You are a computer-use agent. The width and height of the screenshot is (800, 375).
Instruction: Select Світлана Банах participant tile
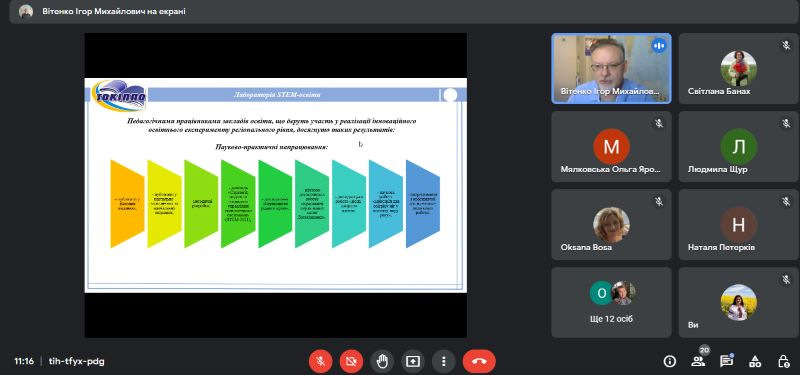[738, 68]
